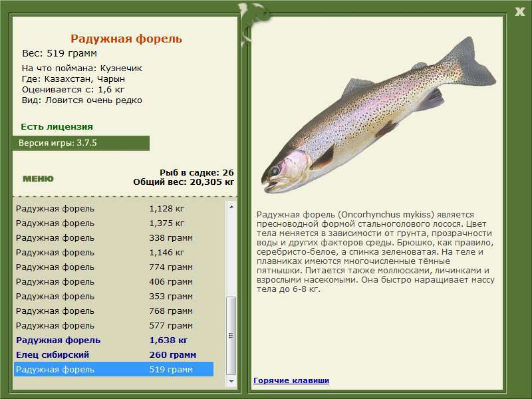Click the Есть лицензия label
This screenshot has height=399, width=532.
tap(57, 127)
